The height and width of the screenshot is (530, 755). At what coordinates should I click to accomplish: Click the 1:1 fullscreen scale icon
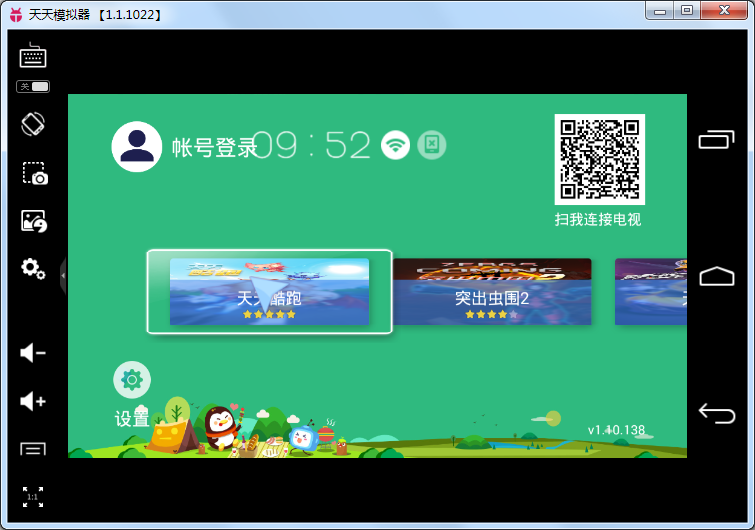tap(33, 497)
